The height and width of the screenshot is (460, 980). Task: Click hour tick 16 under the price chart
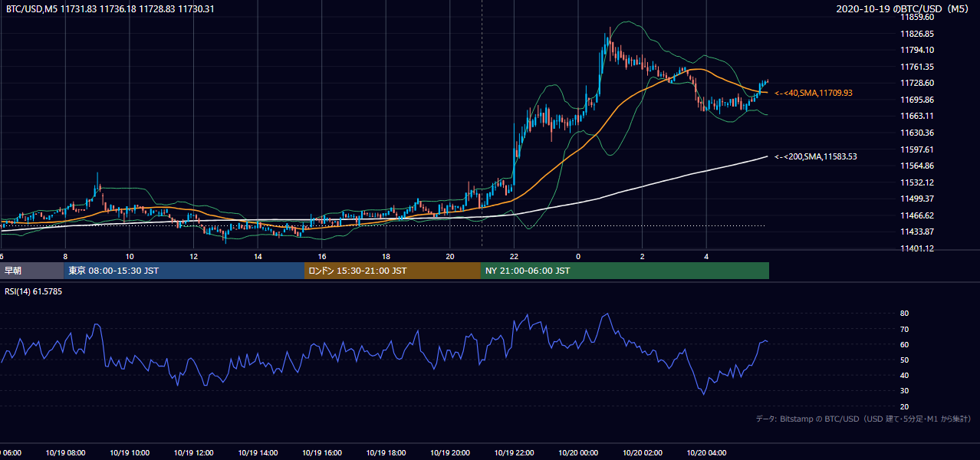coord(322,256)
